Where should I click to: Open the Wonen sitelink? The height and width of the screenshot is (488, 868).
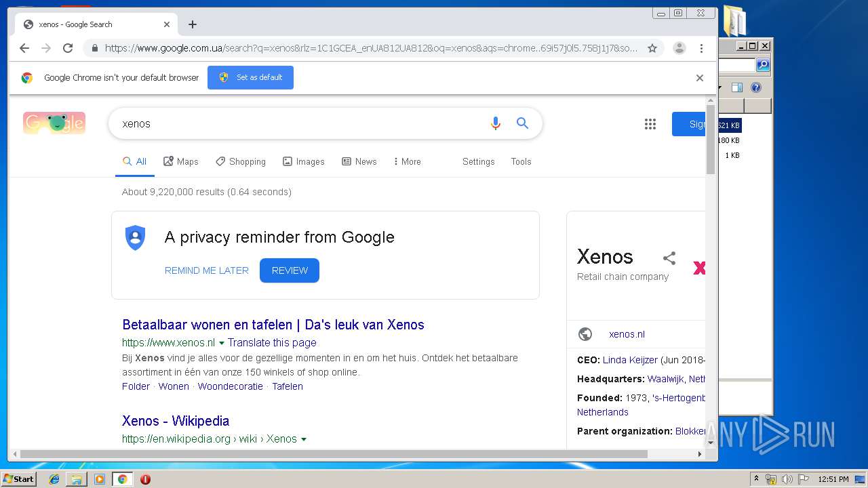pos(174,386)
